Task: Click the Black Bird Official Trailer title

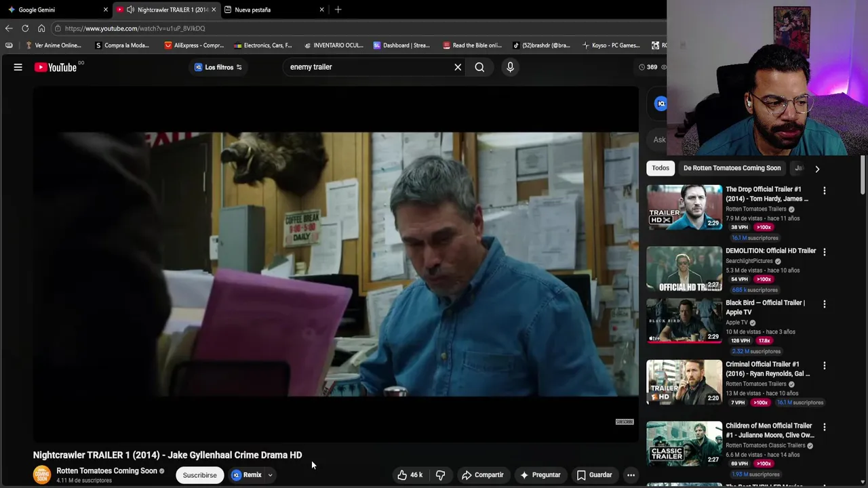Action: click(765, 307)
